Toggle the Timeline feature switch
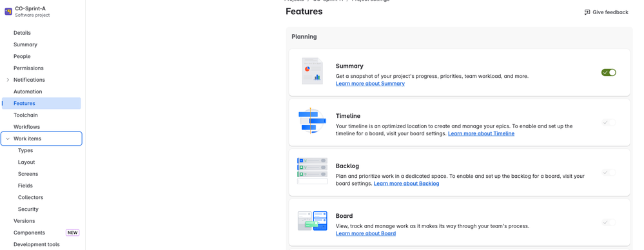 pos(609,122)
